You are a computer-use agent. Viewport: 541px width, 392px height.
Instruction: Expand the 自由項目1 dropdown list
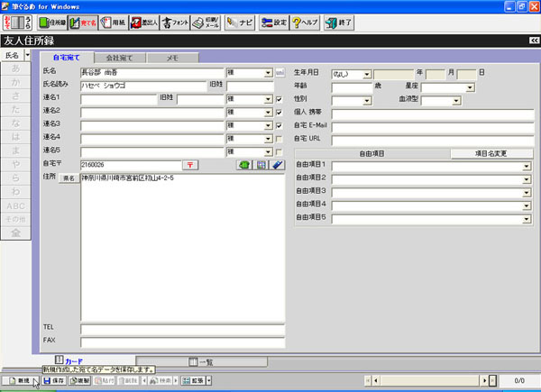point(527,166)
